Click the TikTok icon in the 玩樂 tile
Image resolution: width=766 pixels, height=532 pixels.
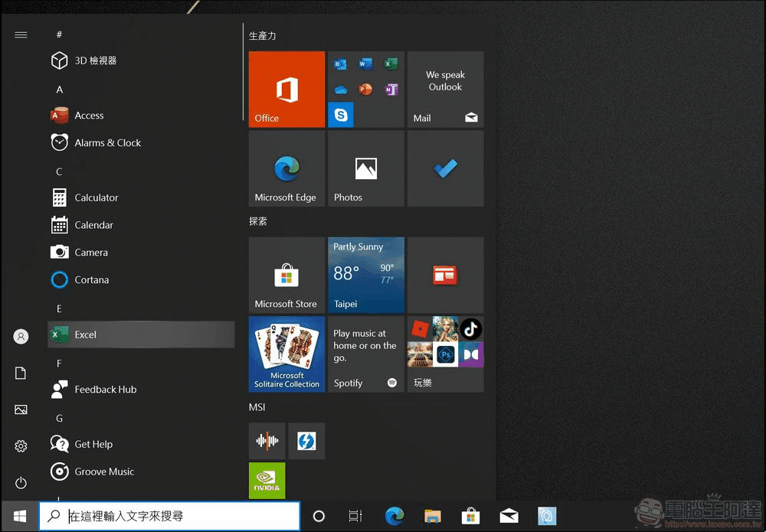click(471, 329)
